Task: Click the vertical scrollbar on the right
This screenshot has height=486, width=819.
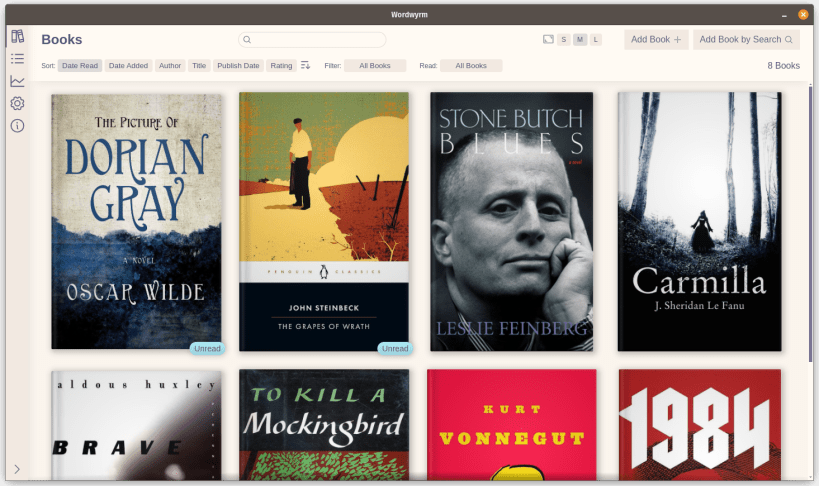Action: click(810, 225)
